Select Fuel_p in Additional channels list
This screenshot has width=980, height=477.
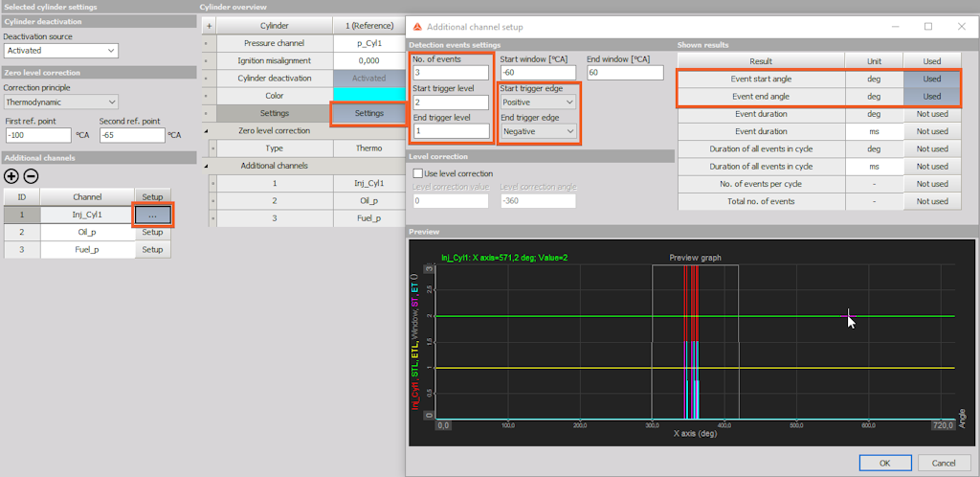pos(87,249)
